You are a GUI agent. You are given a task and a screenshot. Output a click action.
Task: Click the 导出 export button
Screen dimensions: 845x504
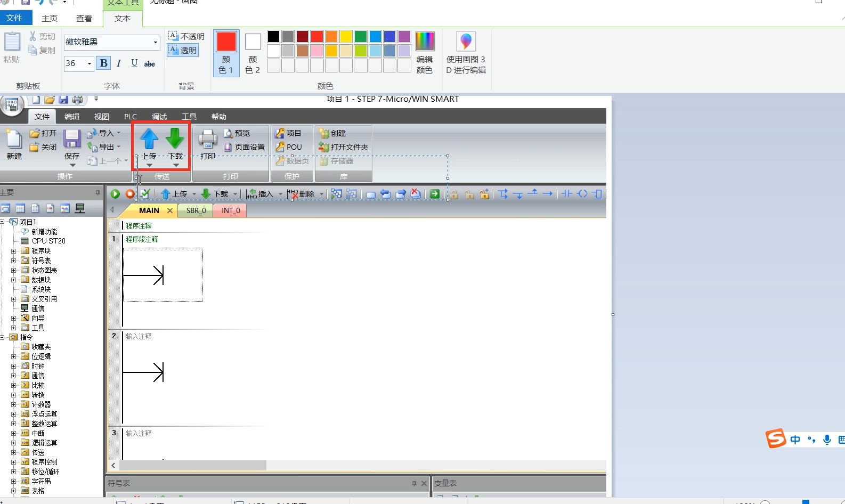104,147
